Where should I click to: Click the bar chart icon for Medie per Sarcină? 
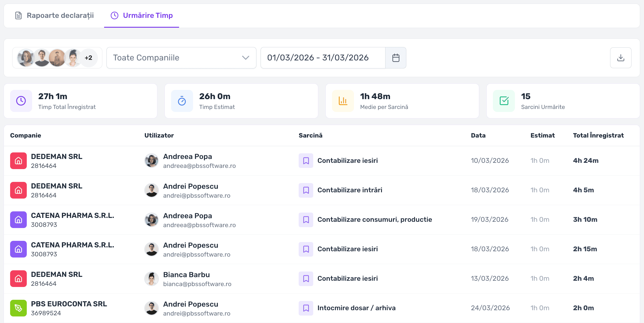(x=343, y=101)
